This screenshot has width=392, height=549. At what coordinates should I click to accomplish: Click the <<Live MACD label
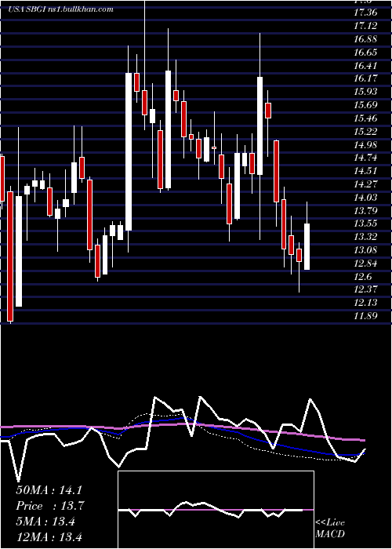(330, 529)
